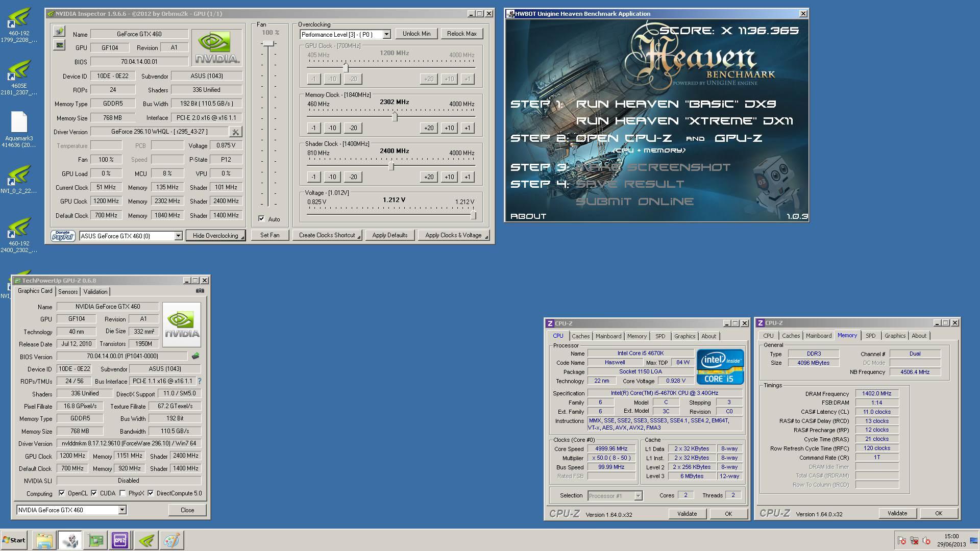The image size is (980, 551).
Task: Click the NVIDIA logo in GPU-Z
Action: 182,324
